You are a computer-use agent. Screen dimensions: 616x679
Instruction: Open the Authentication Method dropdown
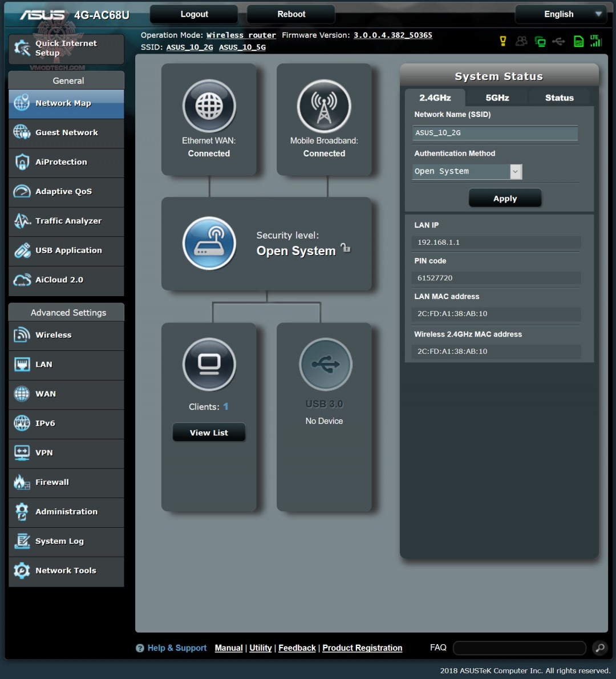coord(467,172)
